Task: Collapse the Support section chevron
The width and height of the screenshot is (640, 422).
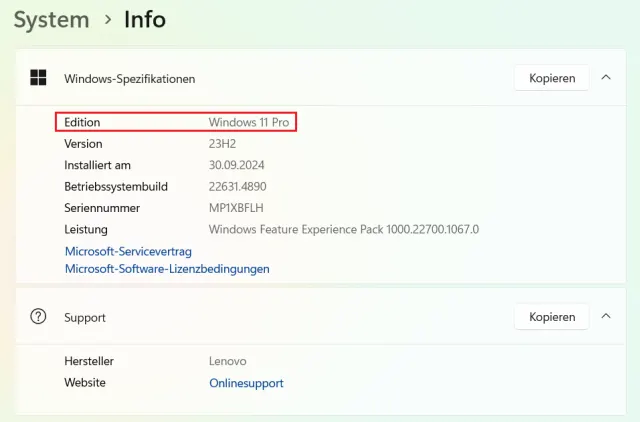Action: point(606,317)
